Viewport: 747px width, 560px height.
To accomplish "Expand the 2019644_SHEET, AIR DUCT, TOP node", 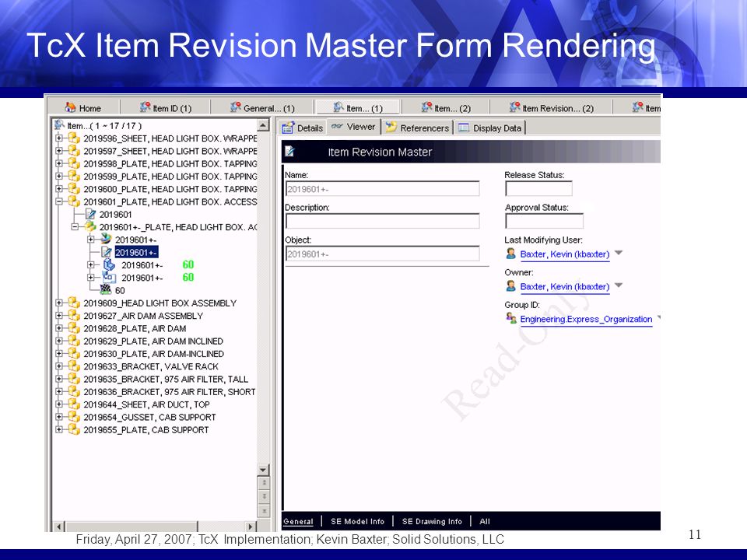I will click(x=58, y=404).
